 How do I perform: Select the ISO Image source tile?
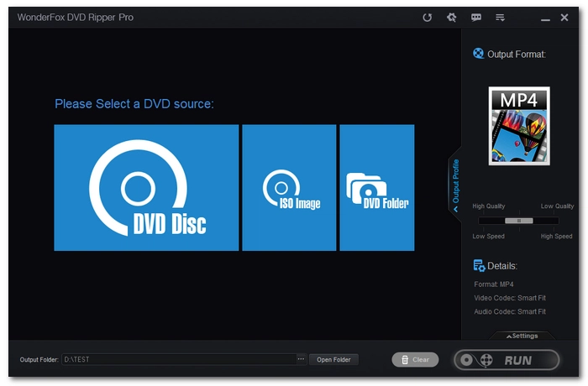click(x=289, y=187)
